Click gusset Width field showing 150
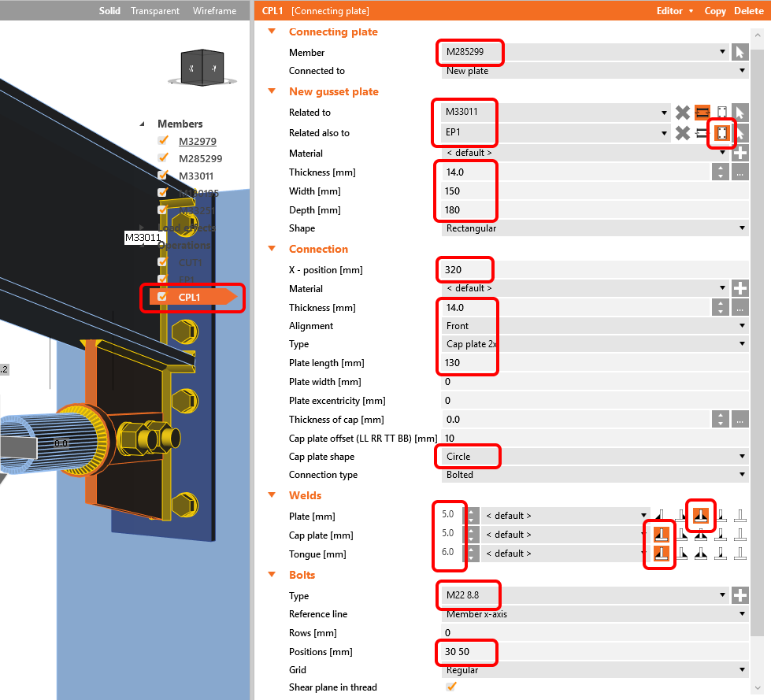 [595, 191]
